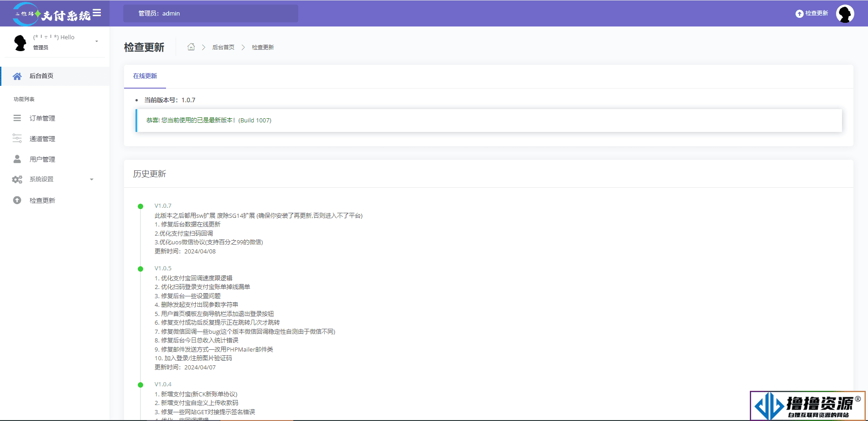Viewport: 868px width, 421px height.
Task: Click the house icon beside 后台首页 in sidebar
Action: click(17, 76)
